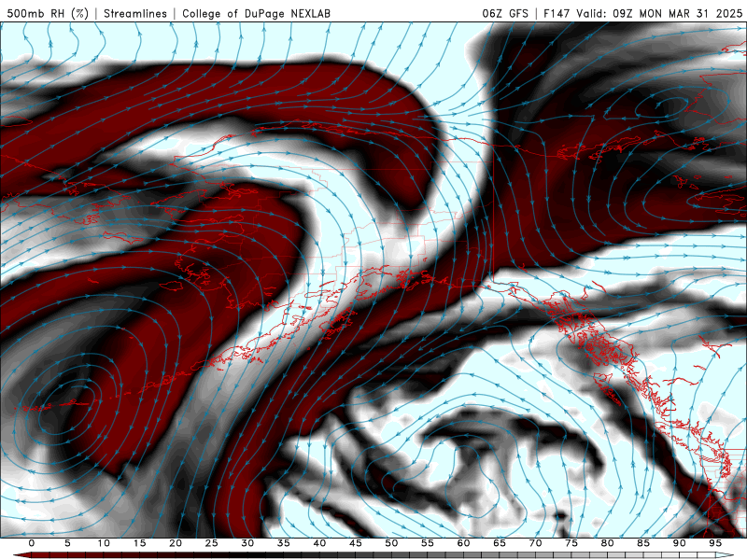Click the "10" colorbar scale label
This screenshot has width=747, height=560.
[x=104, y=543]
